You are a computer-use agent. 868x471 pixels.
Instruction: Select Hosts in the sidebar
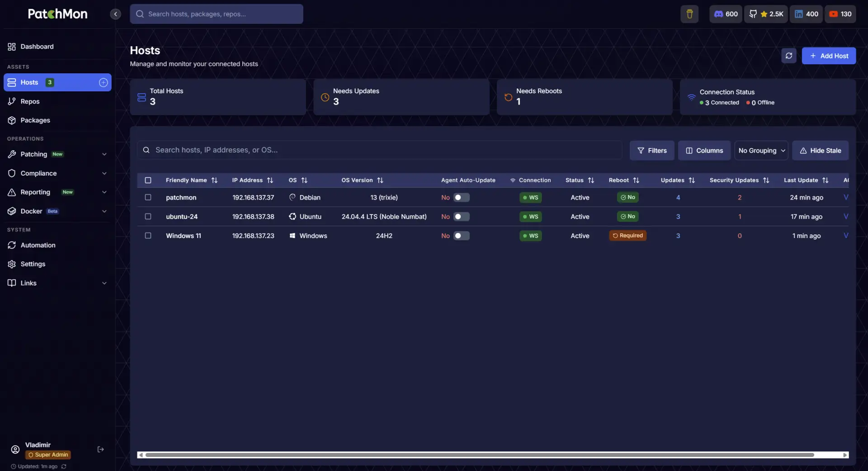point(57,82)
